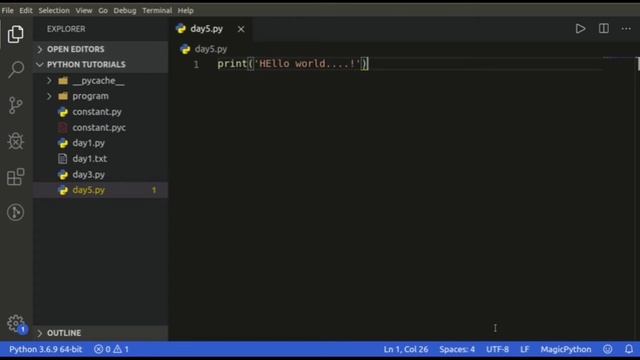Open the Explorer view in activity bar

click(x=16, y=34)
